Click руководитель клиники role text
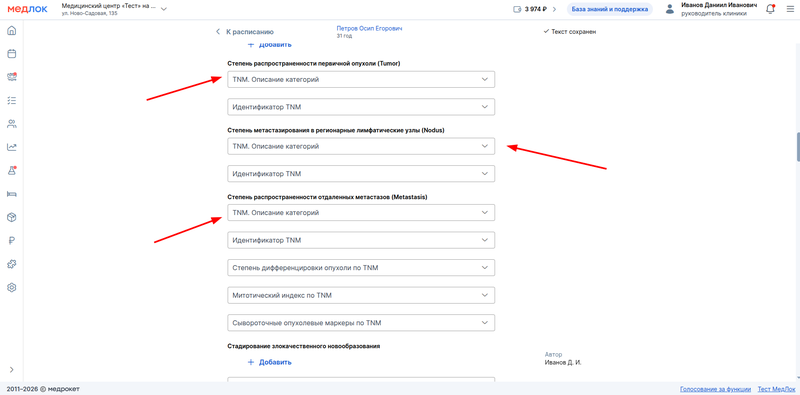Viewport: 800px width, 395px height. click(x=714, y=14)
